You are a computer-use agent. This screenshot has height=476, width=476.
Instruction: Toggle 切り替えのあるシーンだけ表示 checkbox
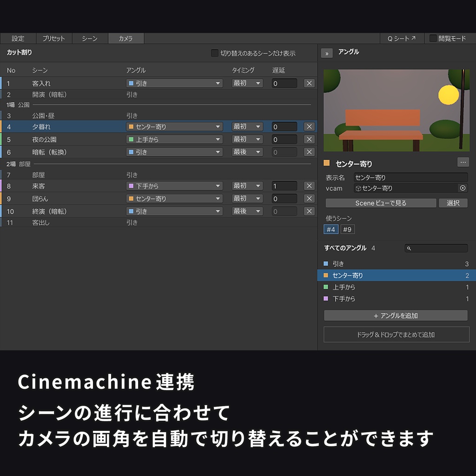click(x=214, y=53)
